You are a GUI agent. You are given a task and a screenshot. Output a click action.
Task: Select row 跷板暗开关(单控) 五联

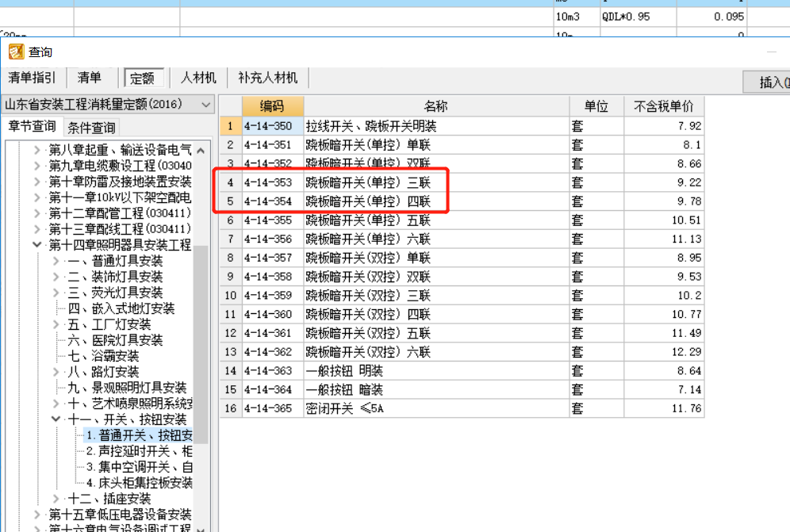462,220
